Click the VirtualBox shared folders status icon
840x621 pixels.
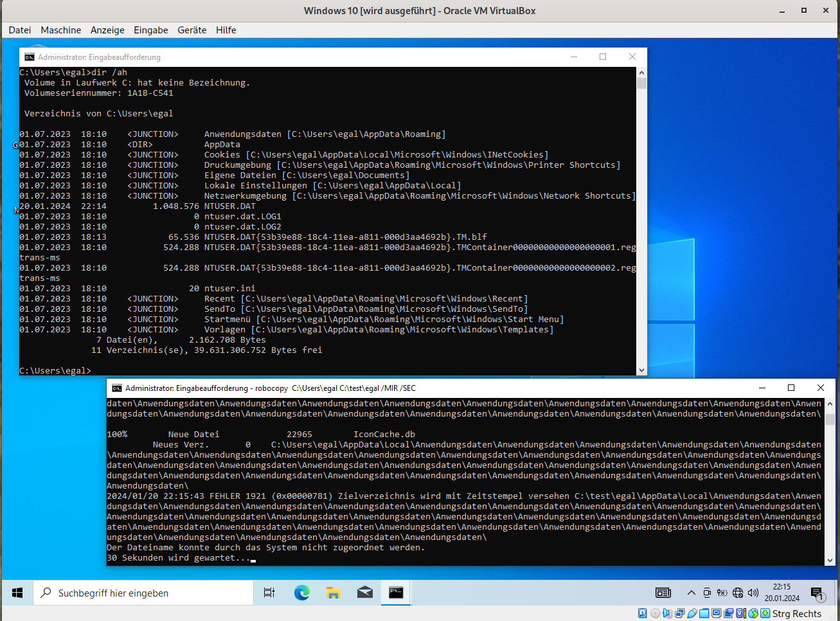tap(704, 613)
